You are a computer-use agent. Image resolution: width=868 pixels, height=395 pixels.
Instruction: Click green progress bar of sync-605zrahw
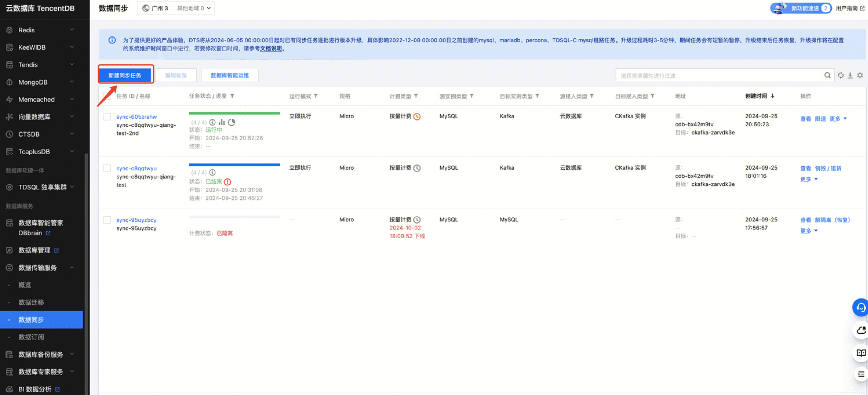coord(234,113)
